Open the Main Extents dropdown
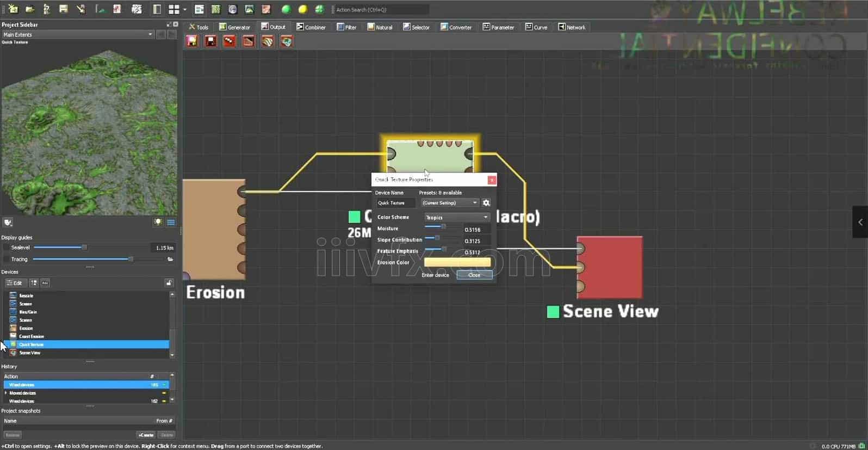Screen dimensions: 868x450 pos(78,34)
